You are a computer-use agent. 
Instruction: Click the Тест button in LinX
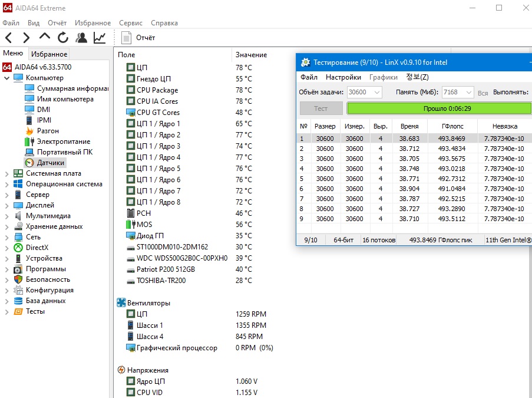(x=321, y=108)
